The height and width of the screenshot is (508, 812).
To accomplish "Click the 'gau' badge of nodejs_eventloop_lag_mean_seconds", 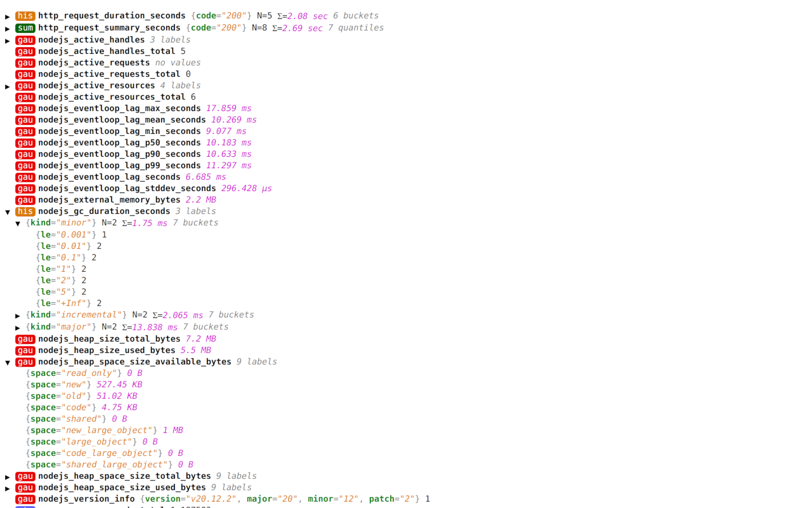I will [x=25, y=120].
